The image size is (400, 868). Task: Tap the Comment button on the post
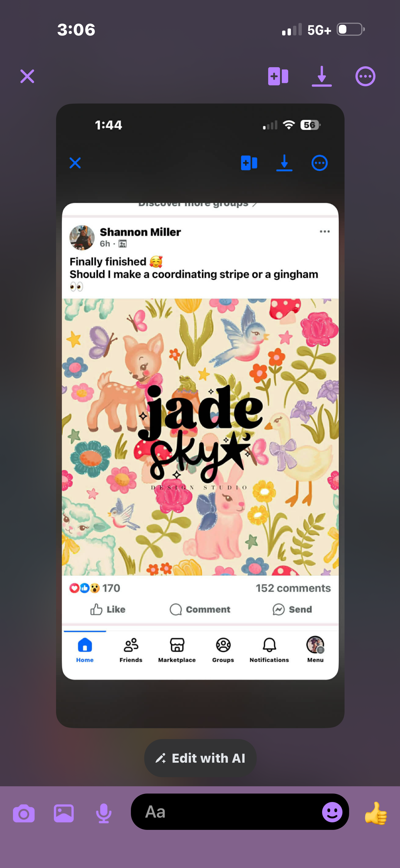[200, 609]
